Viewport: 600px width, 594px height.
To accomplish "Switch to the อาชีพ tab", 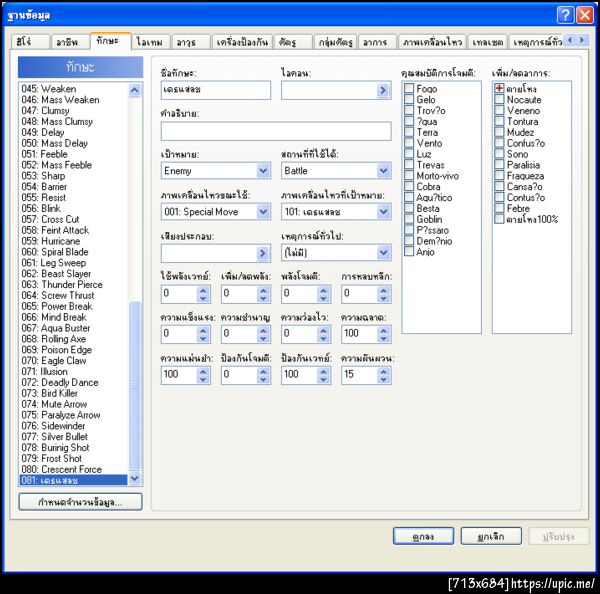I will click(x=70, y=42).
